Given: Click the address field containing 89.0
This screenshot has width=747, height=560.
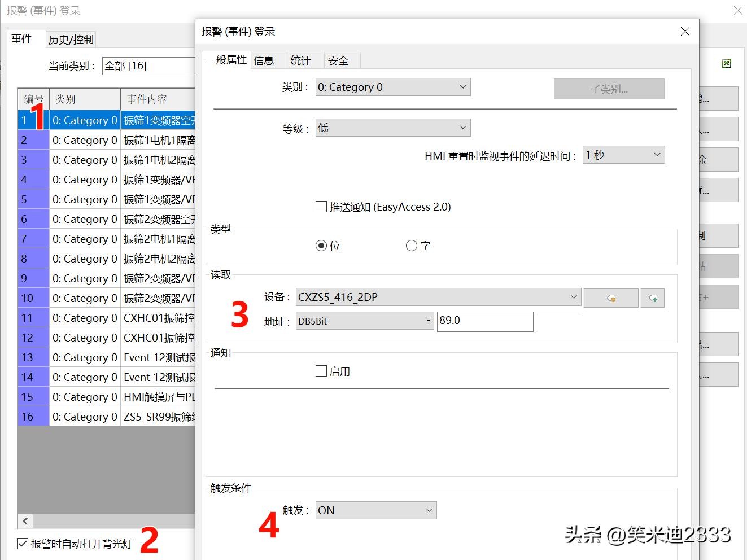Looking at the screenshot, I should 484,321.
